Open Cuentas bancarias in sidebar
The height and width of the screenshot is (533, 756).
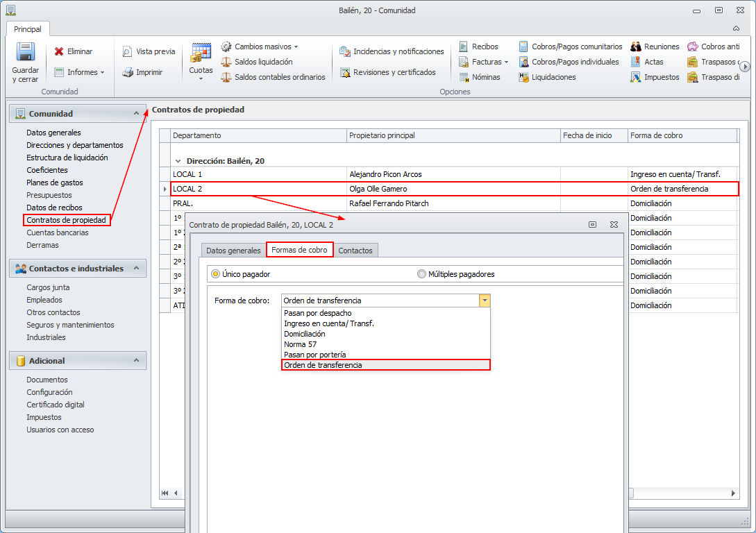58,232
